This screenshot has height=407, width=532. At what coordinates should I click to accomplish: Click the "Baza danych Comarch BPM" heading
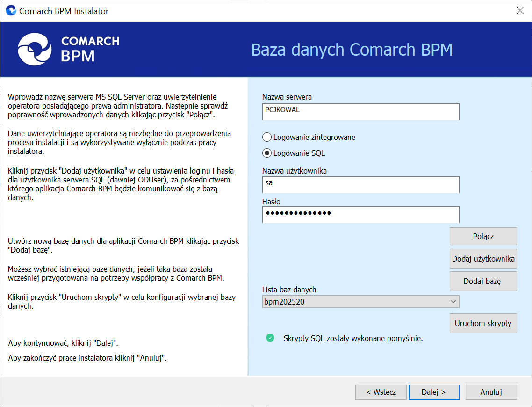pos(352,50)
